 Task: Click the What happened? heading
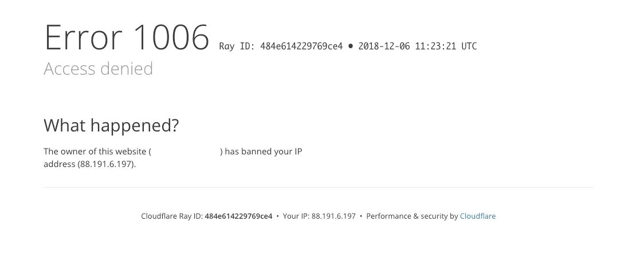click(111, 126)
